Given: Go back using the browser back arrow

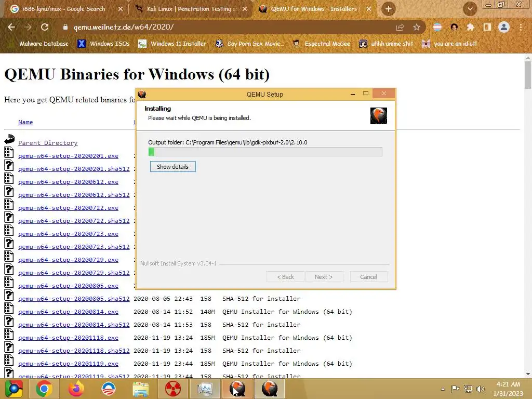Looking at the screenshot, I should [x=11, y=27].
